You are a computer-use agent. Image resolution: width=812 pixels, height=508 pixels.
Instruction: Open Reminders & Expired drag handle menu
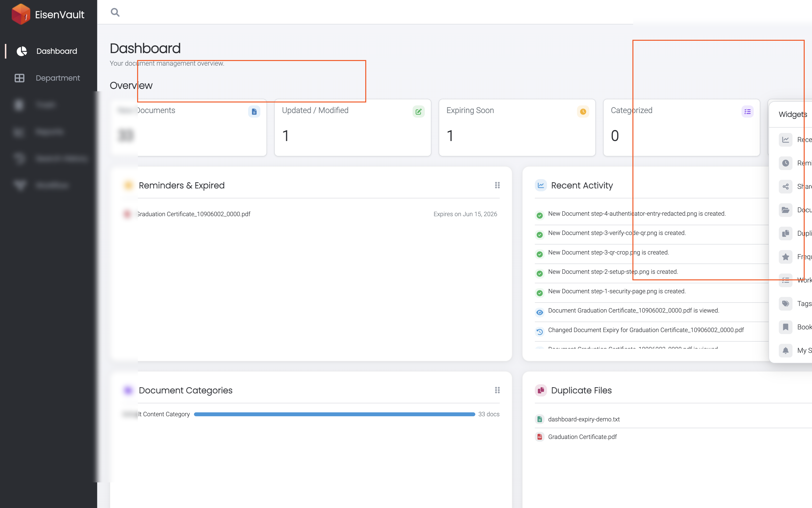point(497,185)
